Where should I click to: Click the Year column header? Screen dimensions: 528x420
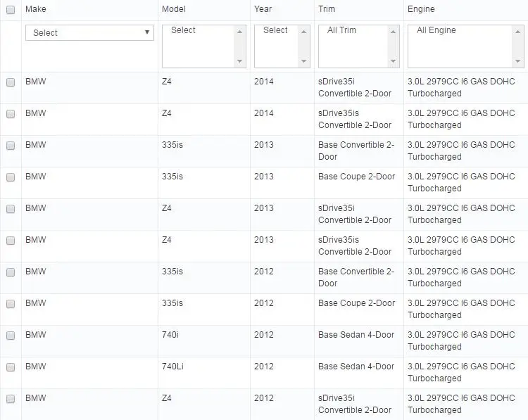(x=263, y=9)
